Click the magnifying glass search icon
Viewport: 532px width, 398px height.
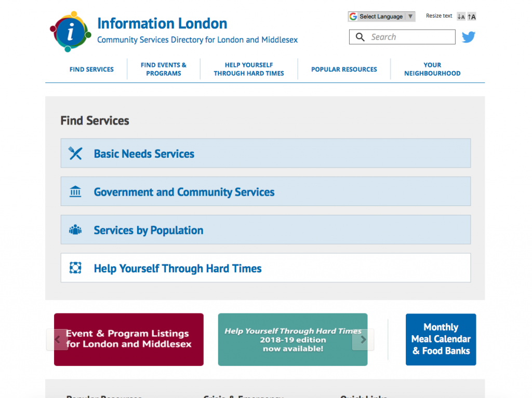point(360,37)
